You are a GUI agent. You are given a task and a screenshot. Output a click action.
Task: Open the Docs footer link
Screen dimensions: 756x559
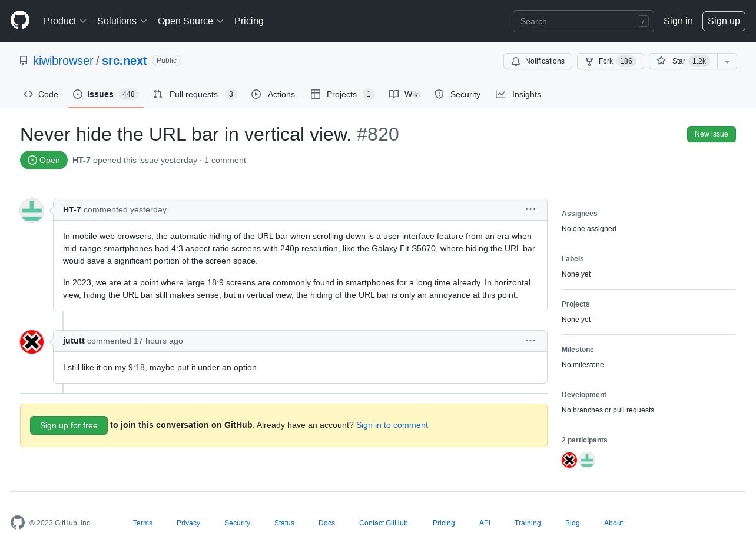(x=327, y=523)
